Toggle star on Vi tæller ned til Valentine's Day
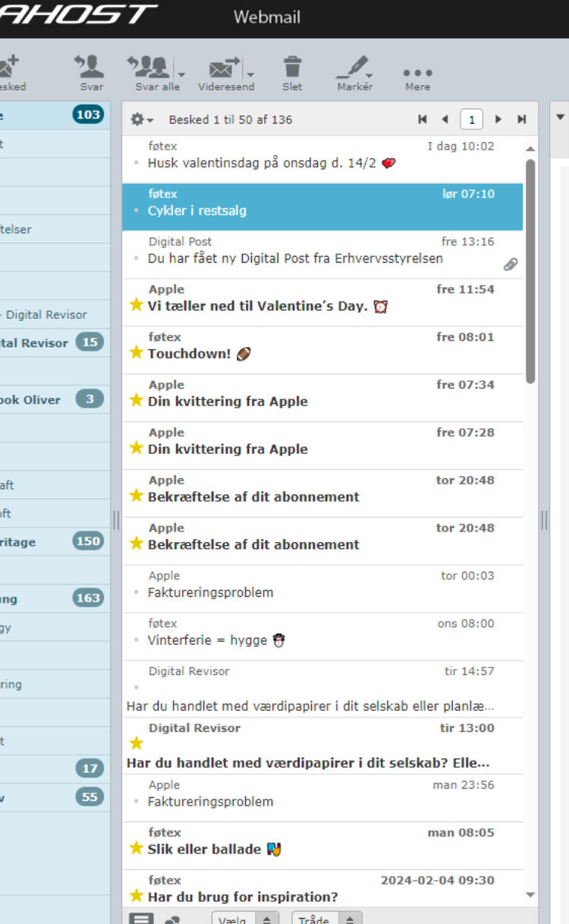 [x=137, y=305]
